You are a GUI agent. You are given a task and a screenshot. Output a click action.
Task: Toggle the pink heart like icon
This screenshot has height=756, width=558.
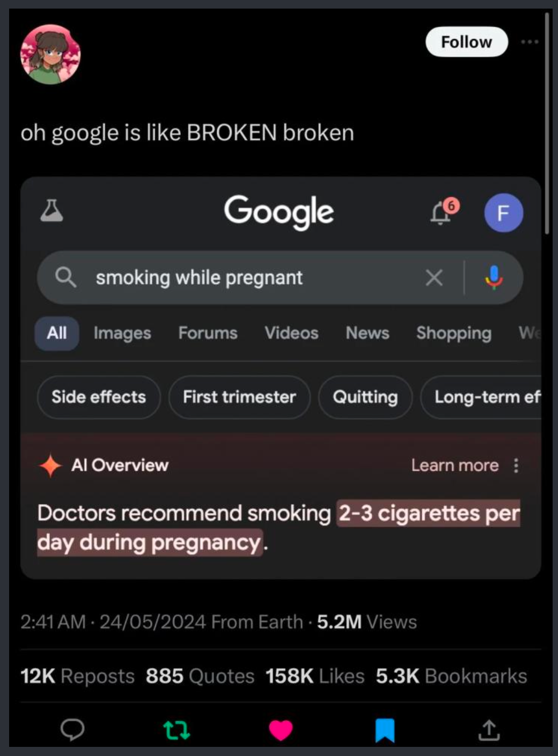tap(281, 730)
